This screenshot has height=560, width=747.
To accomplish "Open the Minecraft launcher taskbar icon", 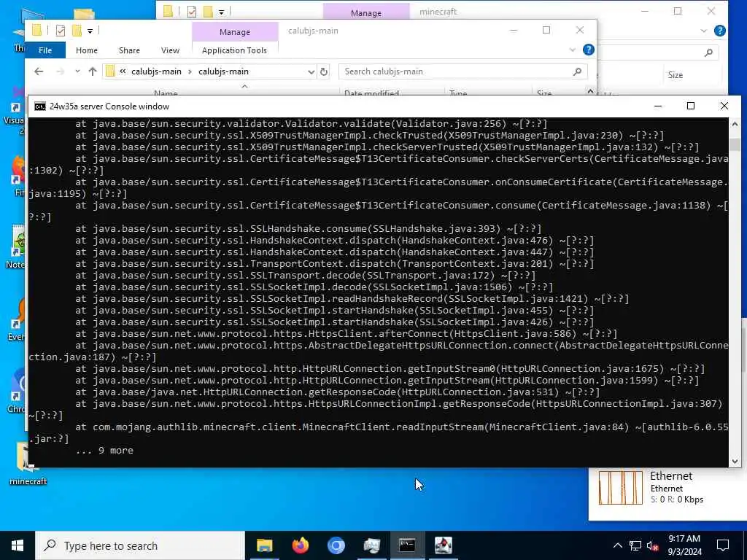I will [443, 545].
